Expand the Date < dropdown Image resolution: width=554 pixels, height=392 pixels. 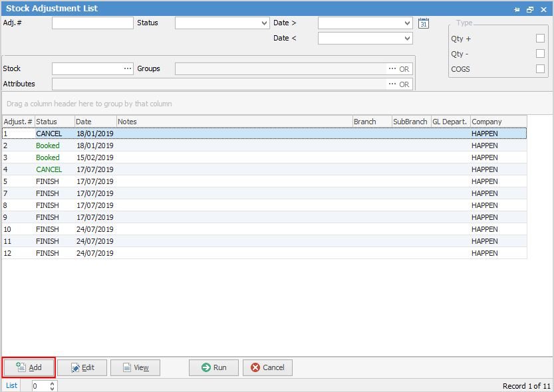[x=408, y=38]
